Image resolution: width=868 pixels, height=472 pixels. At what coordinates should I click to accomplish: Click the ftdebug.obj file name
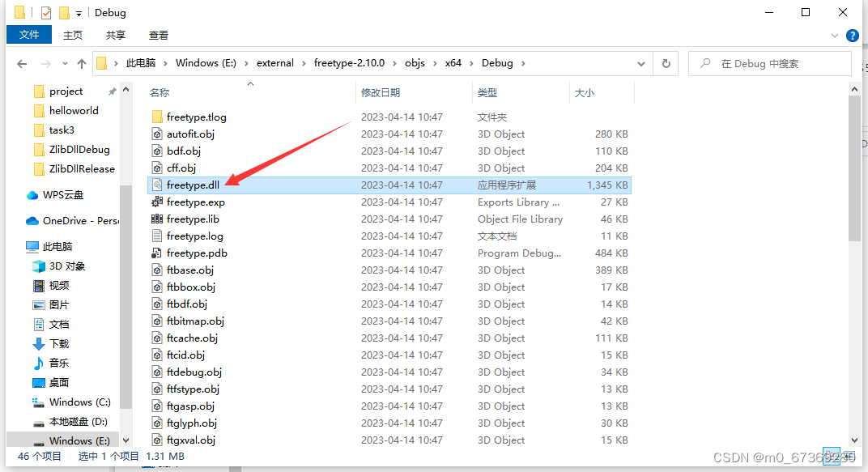(x=194, y=372)
